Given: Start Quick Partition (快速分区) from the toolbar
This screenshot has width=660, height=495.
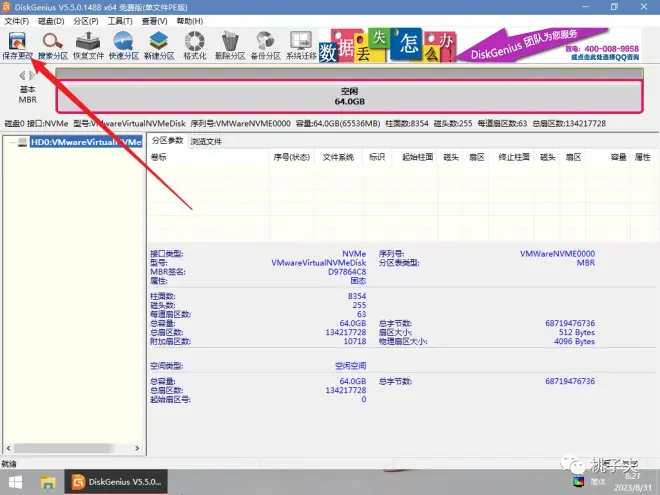Looking at the screenshot, I should click(x=124, y=45).
